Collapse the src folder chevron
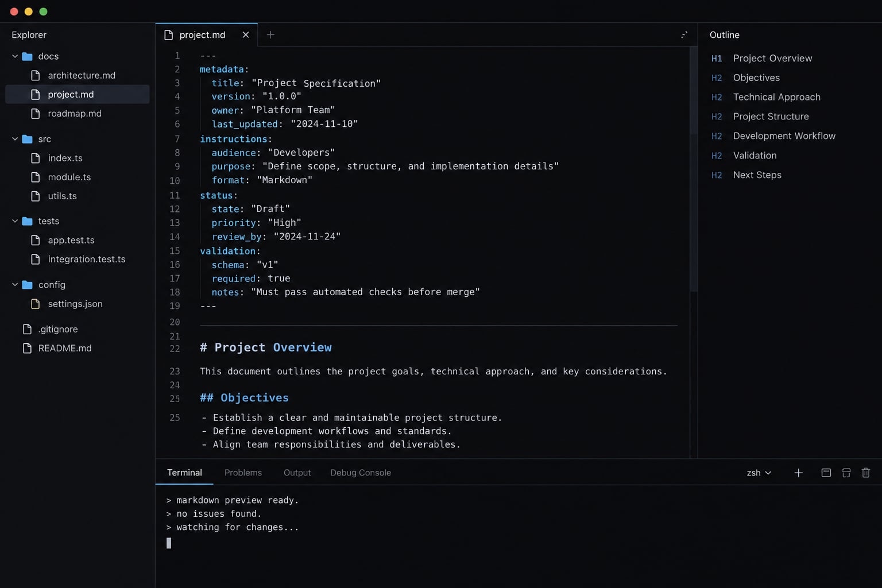Viewport: 882px width, 588px height. [15, 139]
